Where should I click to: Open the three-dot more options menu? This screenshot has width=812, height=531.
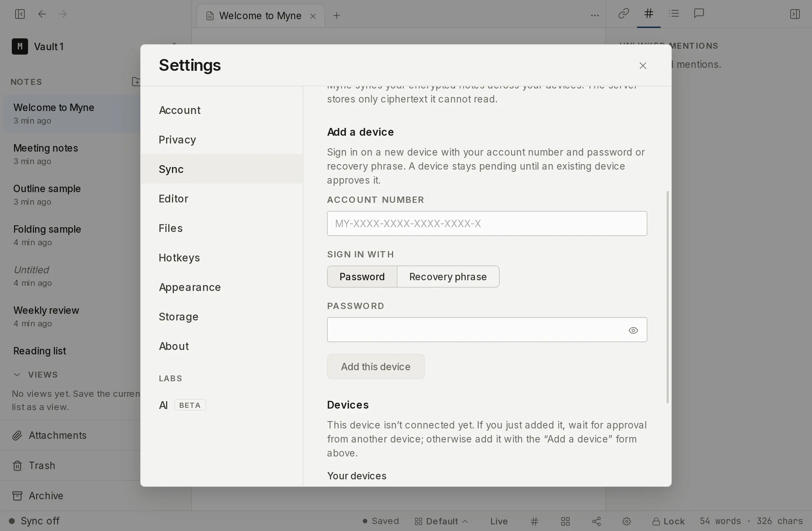[595, 15]
